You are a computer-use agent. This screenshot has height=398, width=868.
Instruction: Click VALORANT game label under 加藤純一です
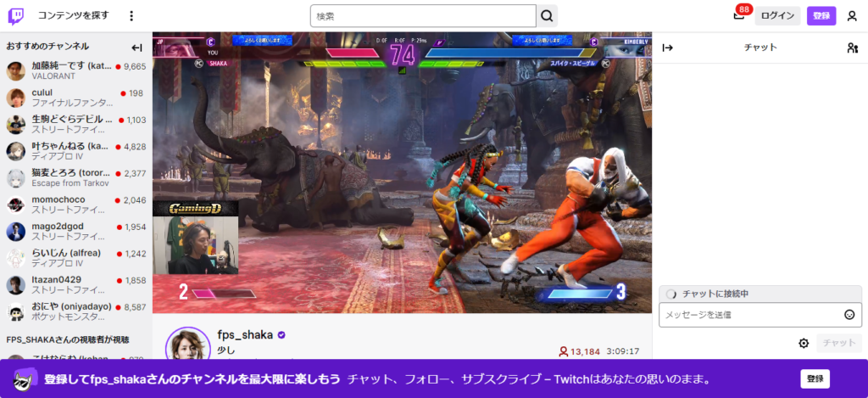pos(53,76)
